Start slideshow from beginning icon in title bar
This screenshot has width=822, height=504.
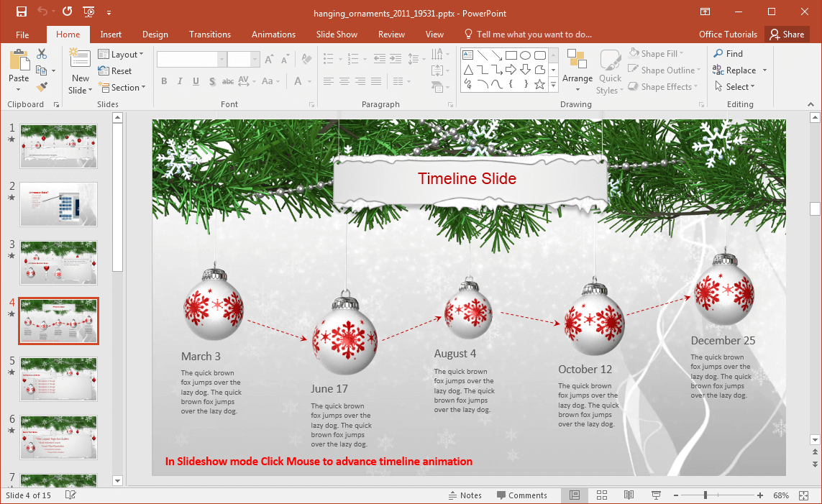click(89, 12)
